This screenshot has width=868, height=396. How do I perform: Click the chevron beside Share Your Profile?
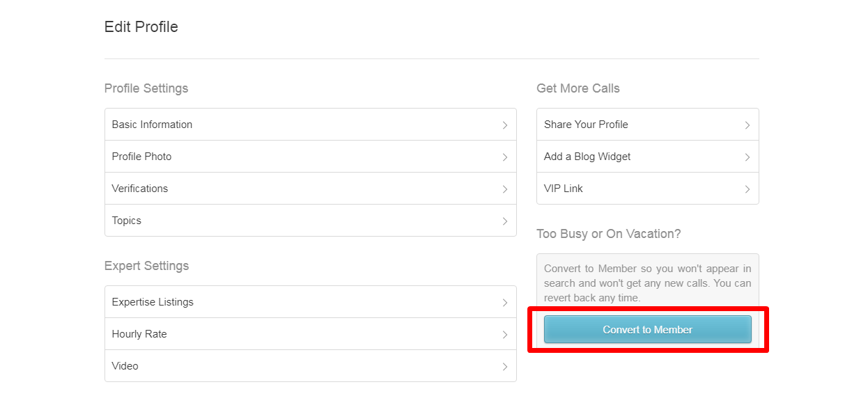point(747,125)
